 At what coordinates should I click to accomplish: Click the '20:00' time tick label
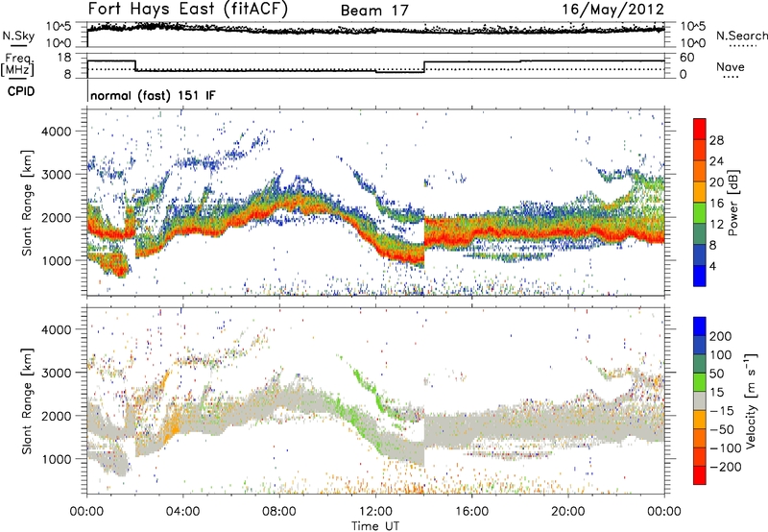tap(567, 512)
